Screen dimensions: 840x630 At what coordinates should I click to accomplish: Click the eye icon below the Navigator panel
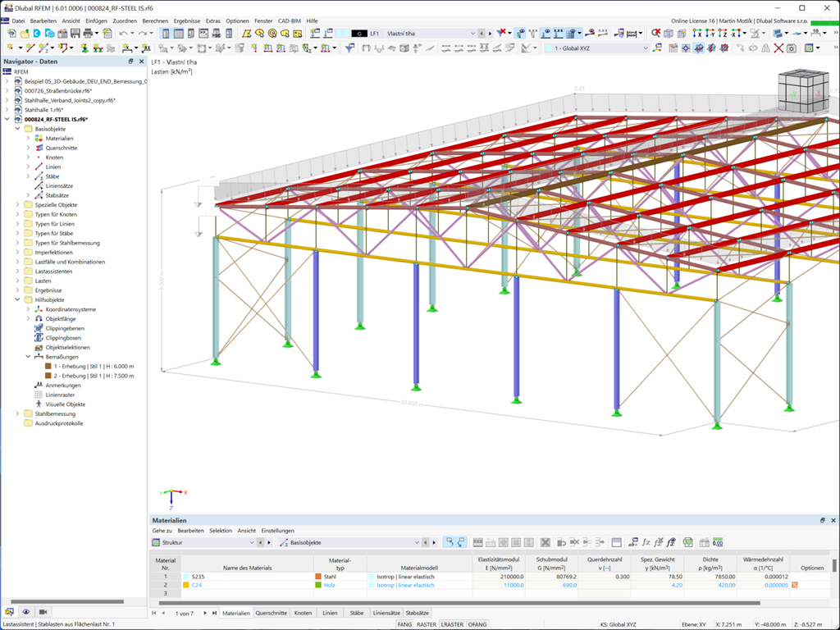[x=25, y=612]
